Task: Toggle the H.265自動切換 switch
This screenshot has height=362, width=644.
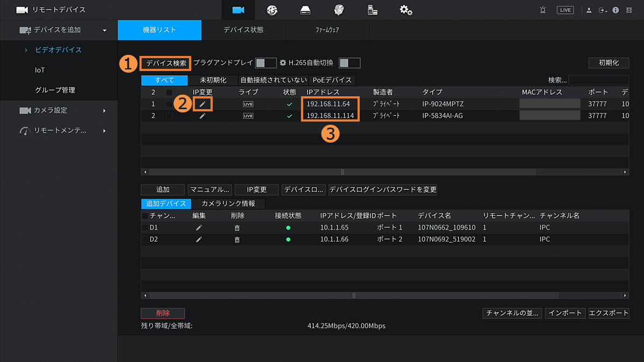Action: (x=349, y=63)
